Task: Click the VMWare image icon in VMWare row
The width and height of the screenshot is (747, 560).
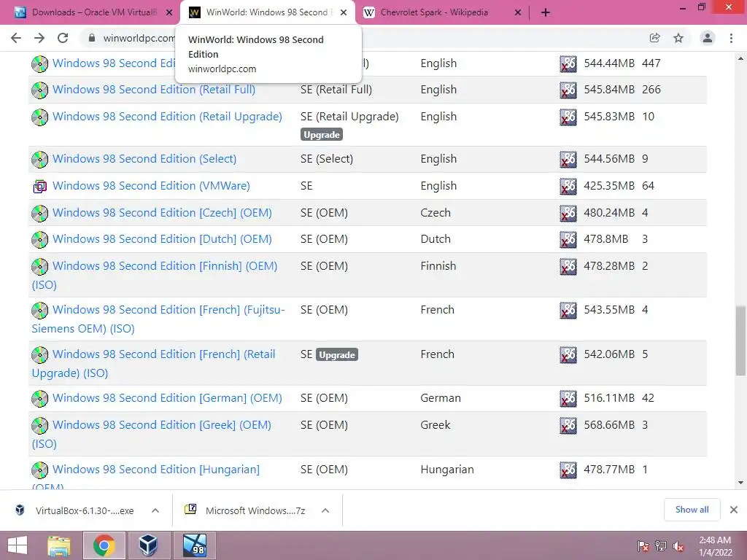Action: click(39, 186)
